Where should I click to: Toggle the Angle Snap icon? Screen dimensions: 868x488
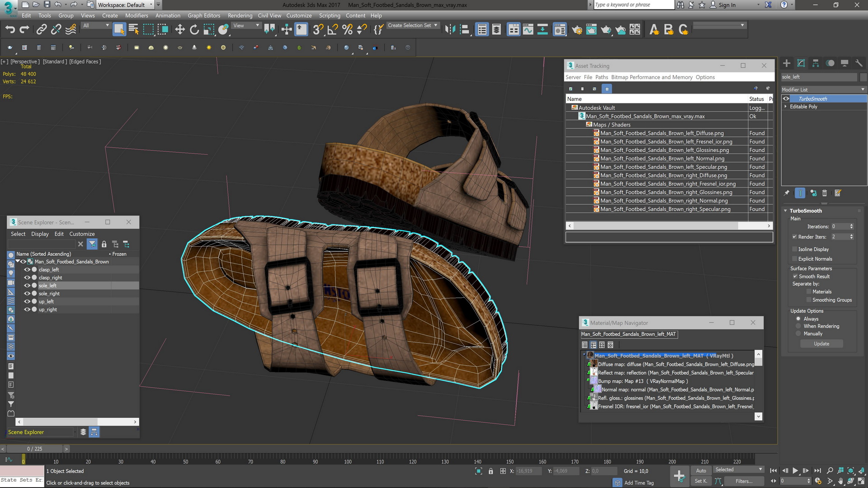[x=333, y=30]
